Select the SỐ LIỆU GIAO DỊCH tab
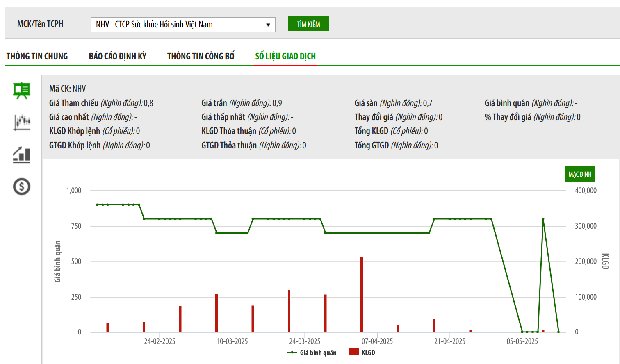 click(x=285, y=57)
